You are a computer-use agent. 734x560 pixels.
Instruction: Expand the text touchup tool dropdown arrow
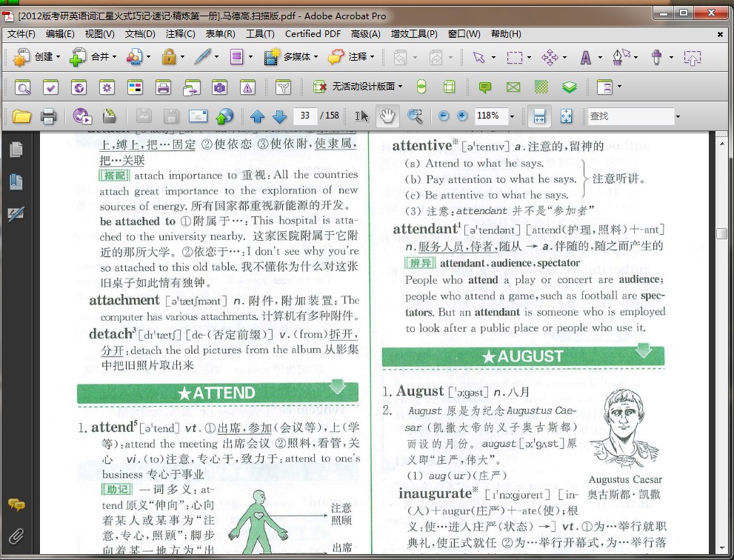click(601, 57)
